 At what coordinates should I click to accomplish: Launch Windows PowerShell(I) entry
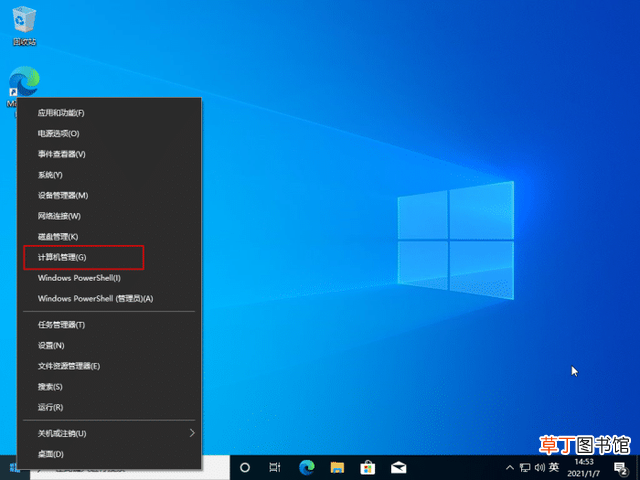[x=109, y=278]
